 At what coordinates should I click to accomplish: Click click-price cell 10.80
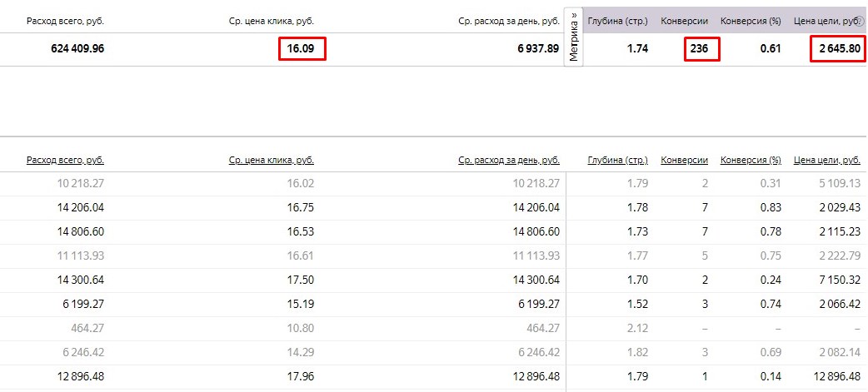[301, 329]
